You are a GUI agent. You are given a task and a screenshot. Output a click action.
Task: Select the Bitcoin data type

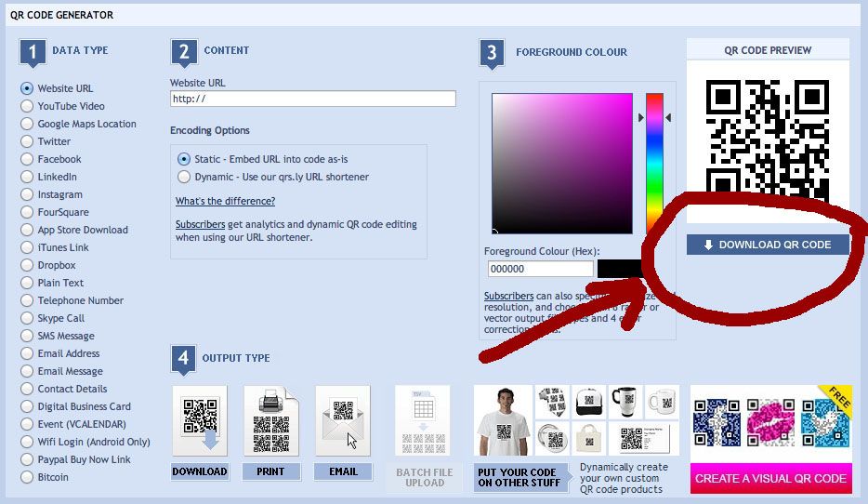pyautogui.click(x=27, y=477)
